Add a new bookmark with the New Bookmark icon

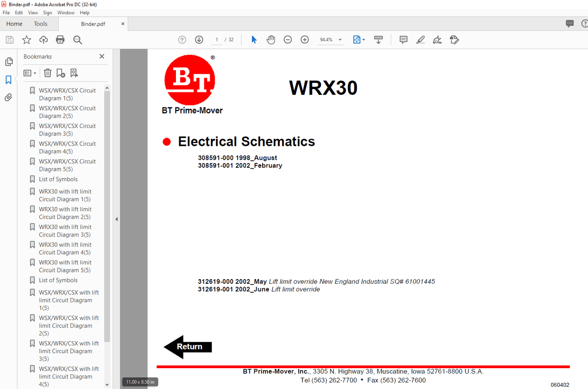pos(60,72)
